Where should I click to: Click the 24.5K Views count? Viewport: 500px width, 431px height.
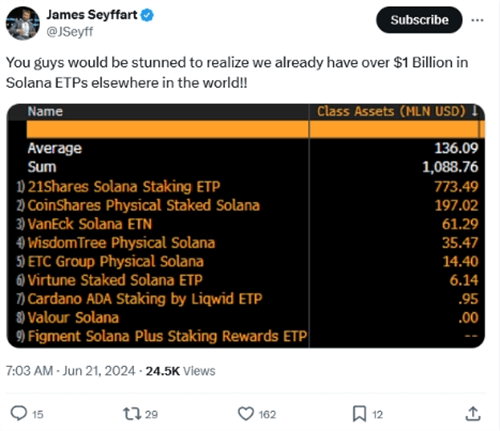(180, 371)
